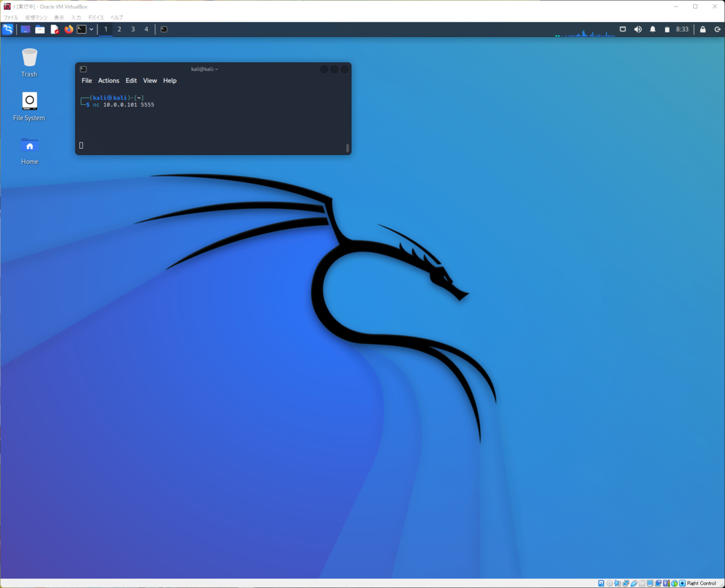Open the notifications bell icon
This screenshot has height=588, width=725.
coord(652,29)
